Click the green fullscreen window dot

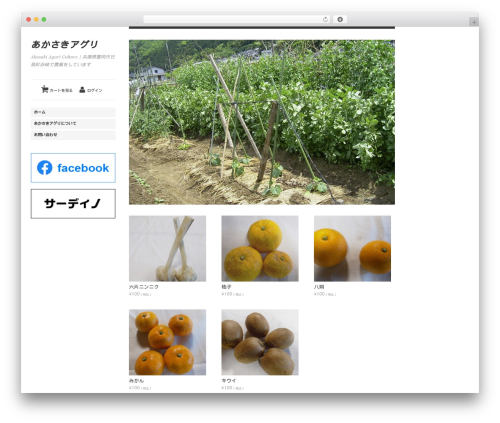[x=44, y=19]
